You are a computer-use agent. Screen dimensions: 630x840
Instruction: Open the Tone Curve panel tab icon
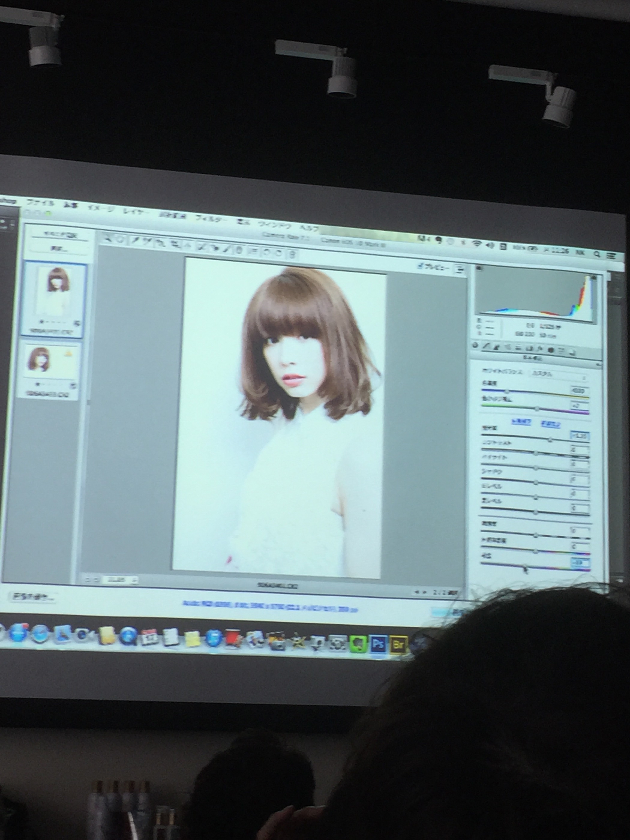(x=487, y=346)
